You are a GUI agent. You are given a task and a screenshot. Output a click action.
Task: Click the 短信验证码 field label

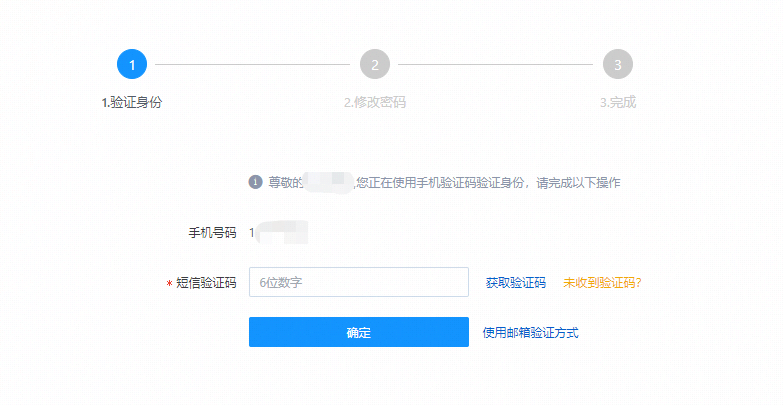pyautogui.click(x=206, y=282)
